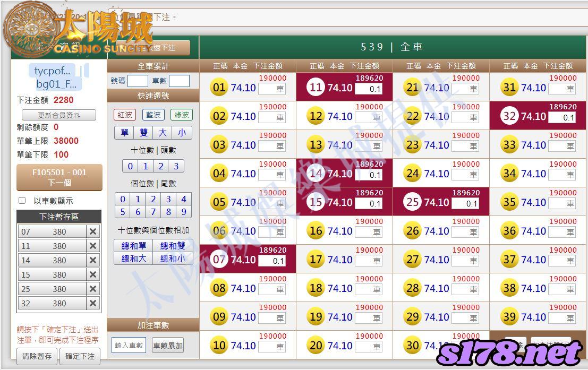Remove bet 14 from the staging list
This screenshot has height=370, width=588.
[x=93, y=260]
